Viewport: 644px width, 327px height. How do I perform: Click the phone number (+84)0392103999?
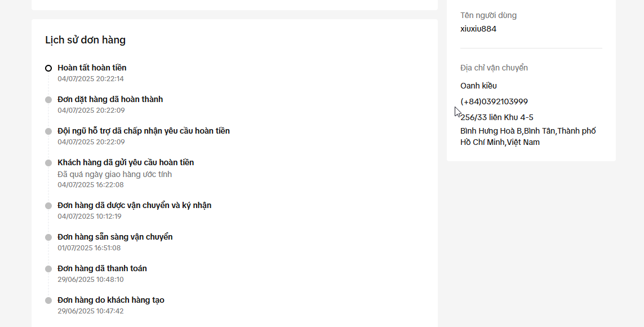[x=494, y=101]
